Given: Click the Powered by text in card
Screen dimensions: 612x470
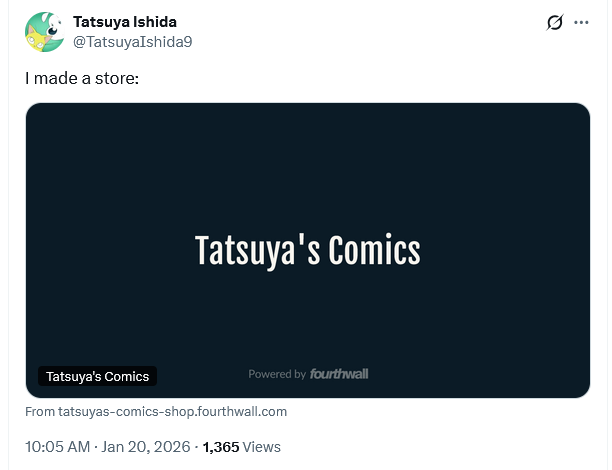Looking at the screenshot, I should pyautogui.click(x=277, y=374).
